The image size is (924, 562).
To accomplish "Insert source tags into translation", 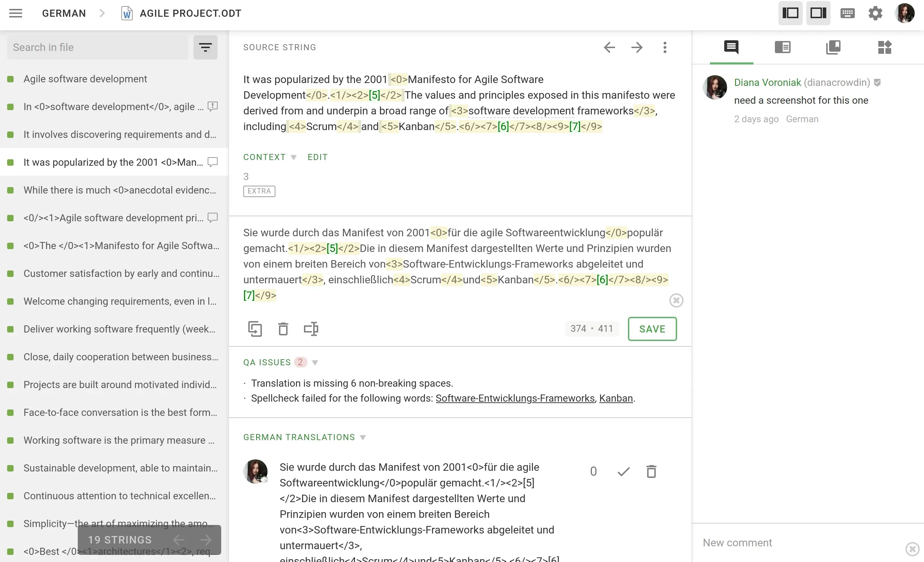I will point(311,329).
